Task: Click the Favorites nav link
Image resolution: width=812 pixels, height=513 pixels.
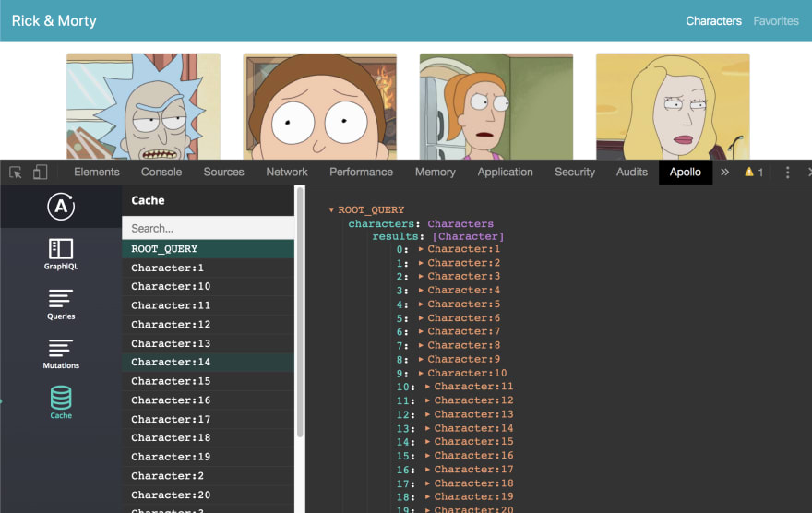Action: point(776,20)
